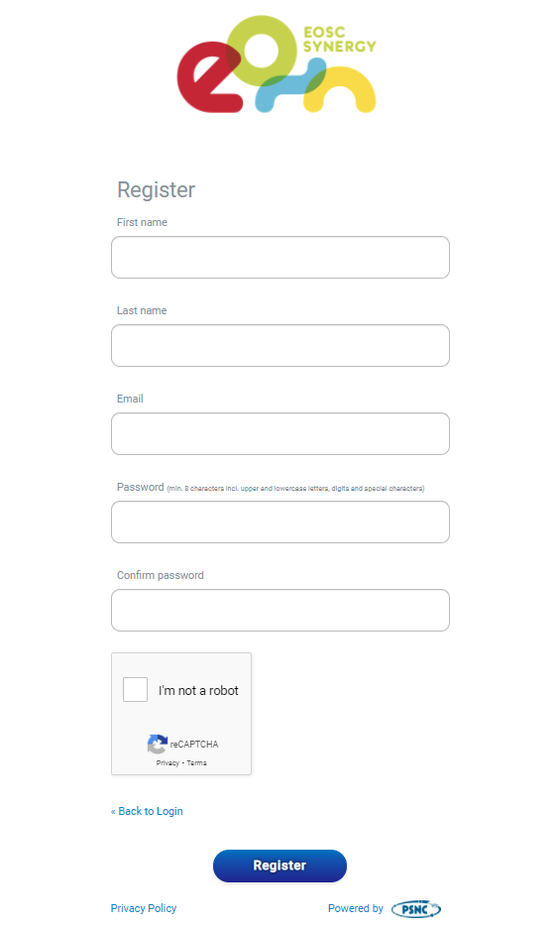The height and width of the screenshot is (925, 560).
Task: Submit with the blue Register button
Action: point(280,866)
